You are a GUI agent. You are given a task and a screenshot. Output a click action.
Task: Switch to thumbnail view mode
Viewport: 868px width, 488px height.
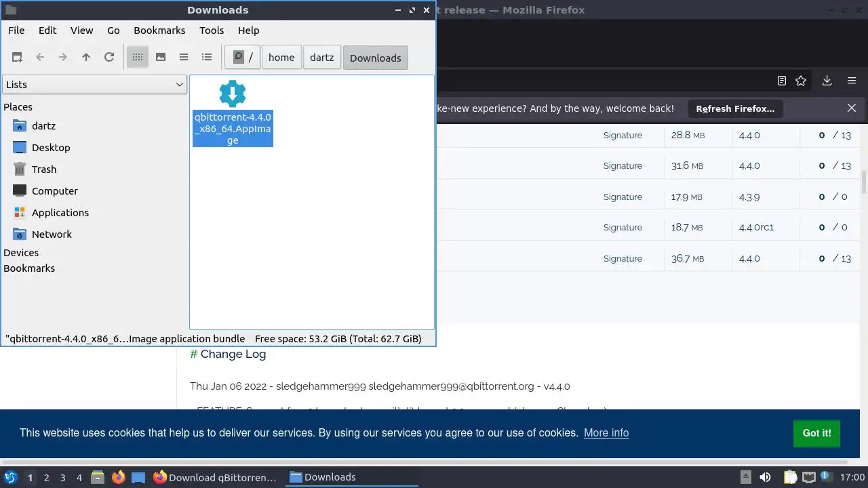point(161,58)
